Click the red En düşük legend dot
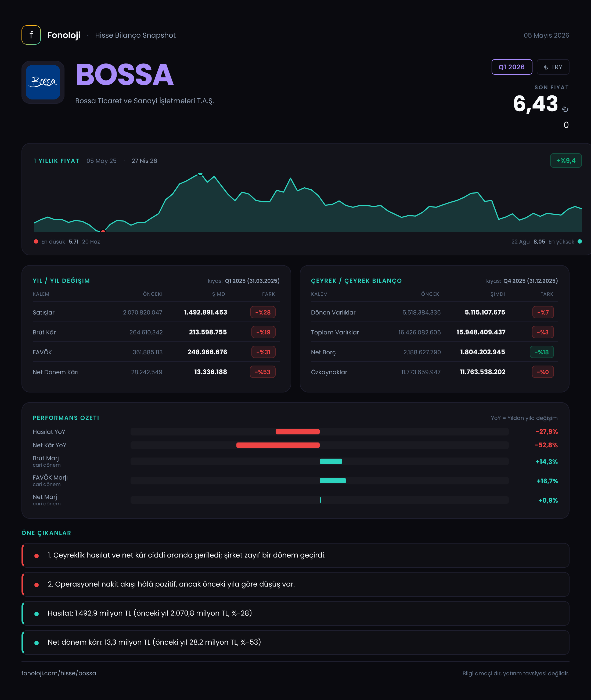591x700 pixels. click(36, 241)
